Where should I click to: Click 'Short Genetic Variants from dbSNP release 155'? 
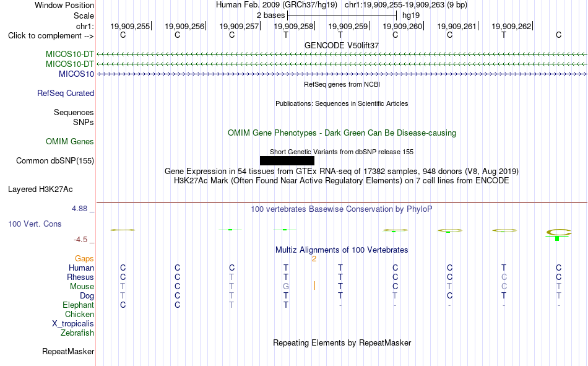[x=342, y=152]
